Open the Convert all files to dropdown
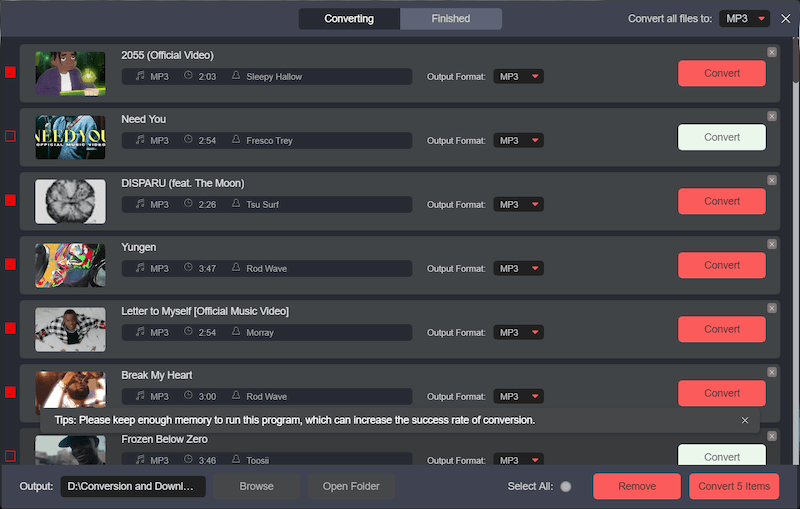Image resolution: width=800 pixels, height=509 pixels. coord(744,19)
